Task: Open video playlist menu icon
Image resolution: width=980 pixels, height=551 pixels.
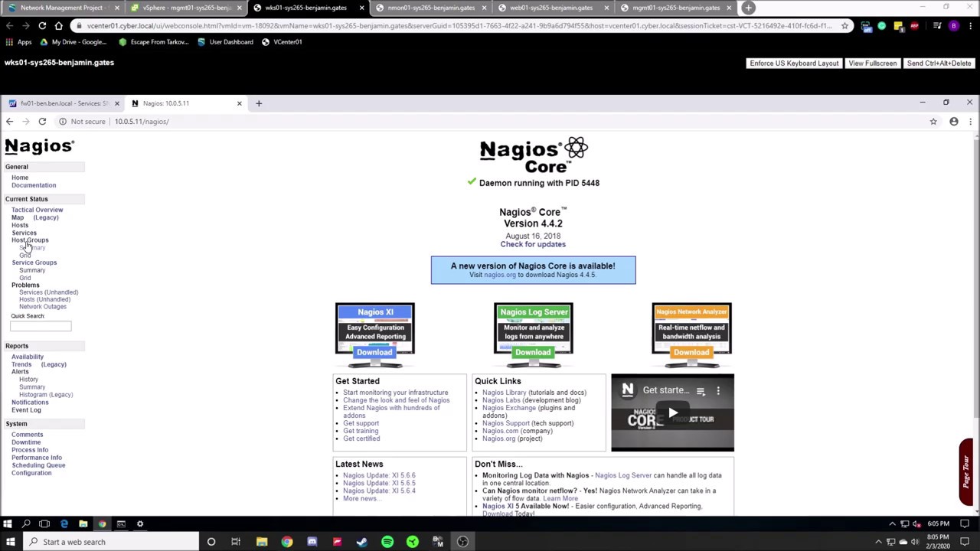Action: 700,391
